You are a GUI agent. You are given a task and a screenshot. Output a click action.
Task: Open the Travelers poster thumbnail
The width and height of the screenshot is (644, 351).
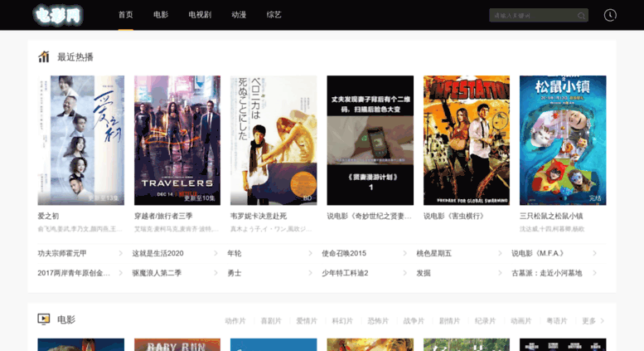pos(177,140)
